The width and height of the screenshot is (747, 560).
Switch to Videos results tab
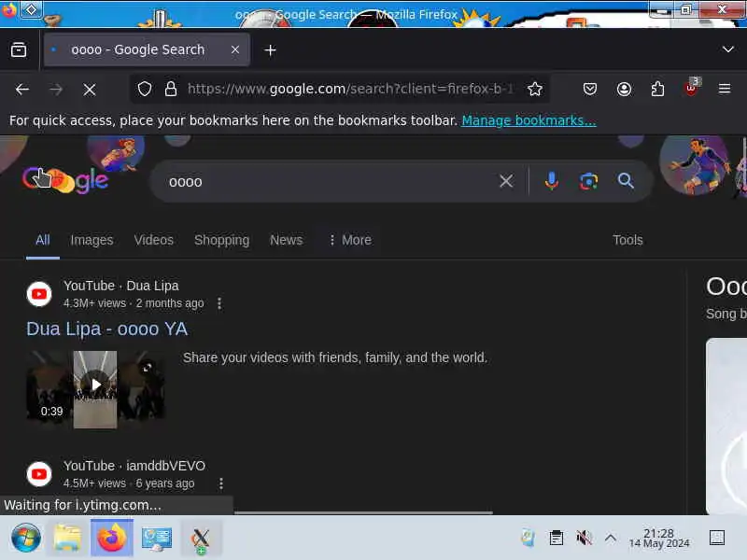153,240
